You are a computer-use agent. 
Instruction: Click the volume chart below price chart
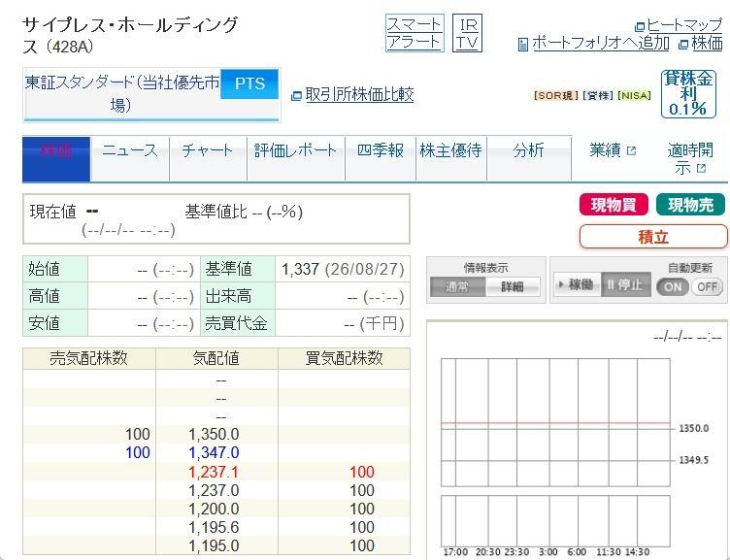point(555,519)
